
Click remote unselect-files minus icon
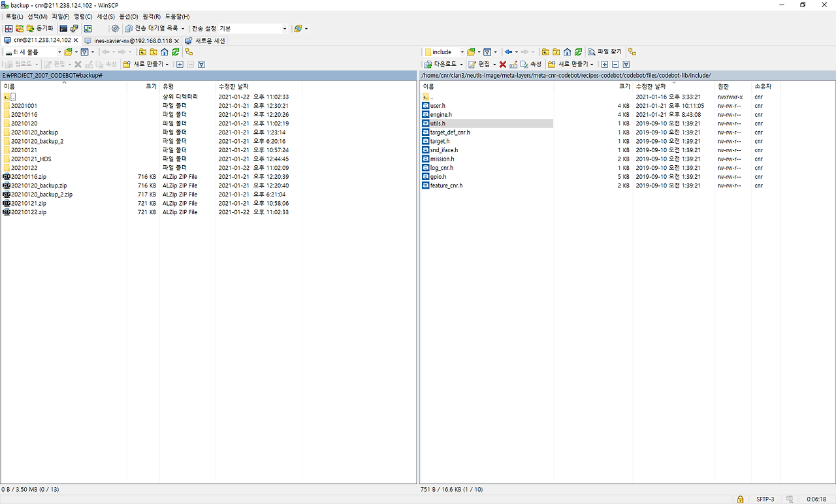[615, 64]
